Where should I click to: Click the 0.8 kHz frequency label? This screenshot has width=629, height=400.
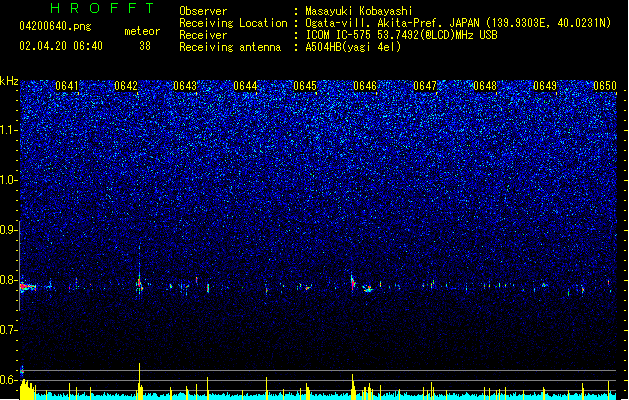[x=8, y=280]
